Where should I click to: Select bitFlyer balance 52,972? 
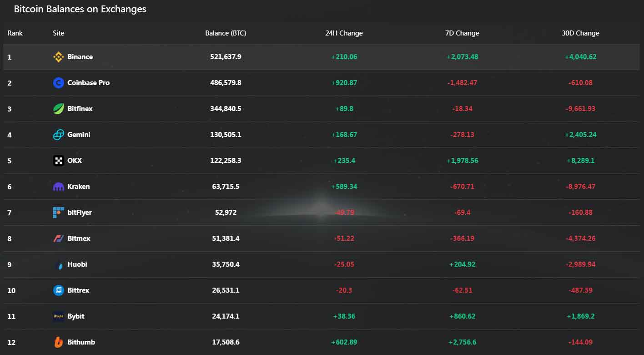point(226,213)
